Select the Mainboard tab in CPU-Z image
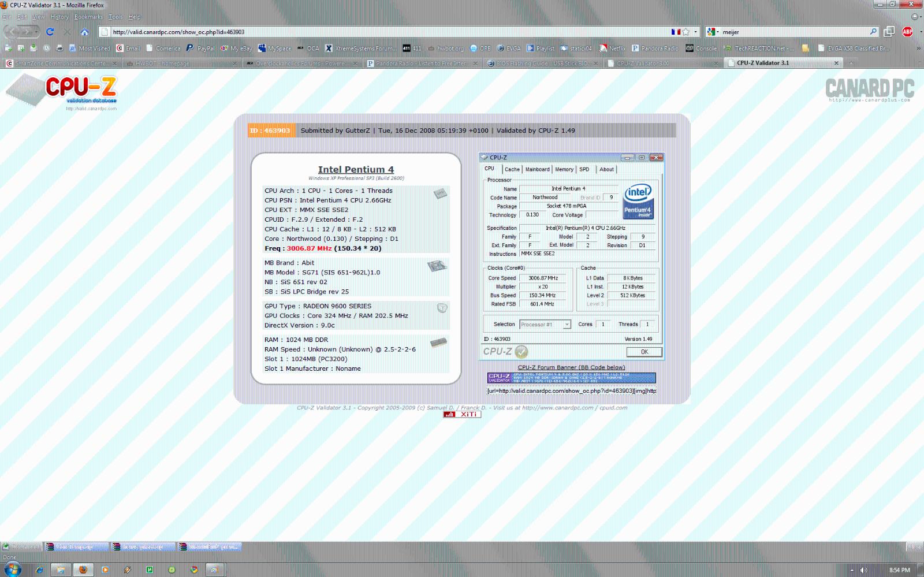 pos(537,169)
